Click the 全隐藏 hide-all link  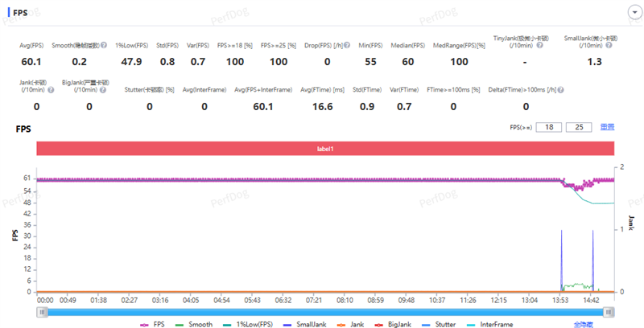pos(584,323)
